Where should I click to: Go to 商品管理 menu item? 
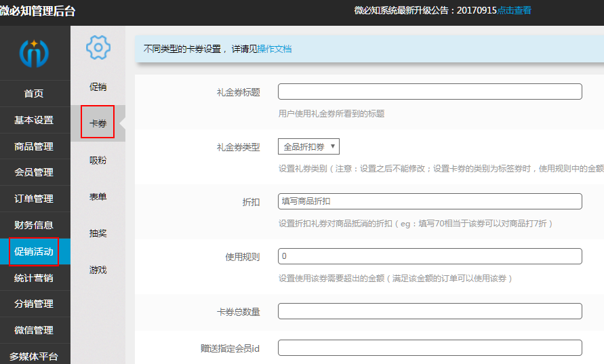[34, 146]
